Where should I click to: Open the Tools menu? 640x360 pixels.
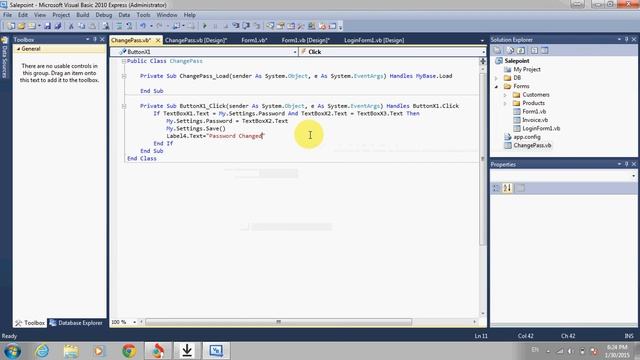(143, 15)
